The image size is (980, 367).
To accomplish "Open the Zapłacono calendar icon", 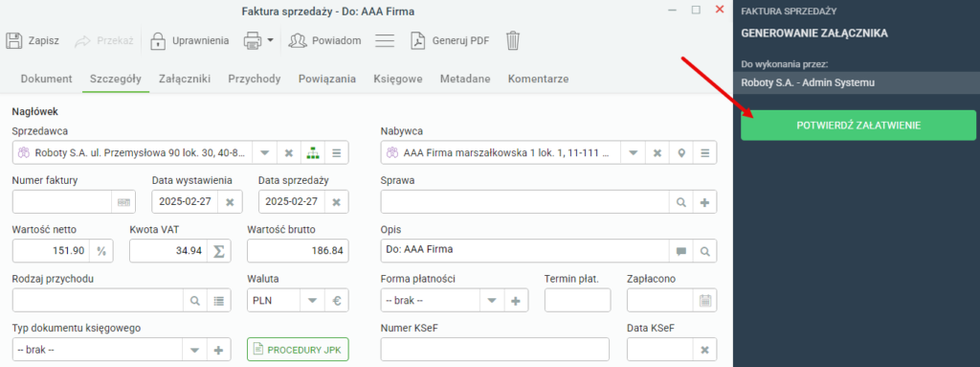I will click(705, 300).
